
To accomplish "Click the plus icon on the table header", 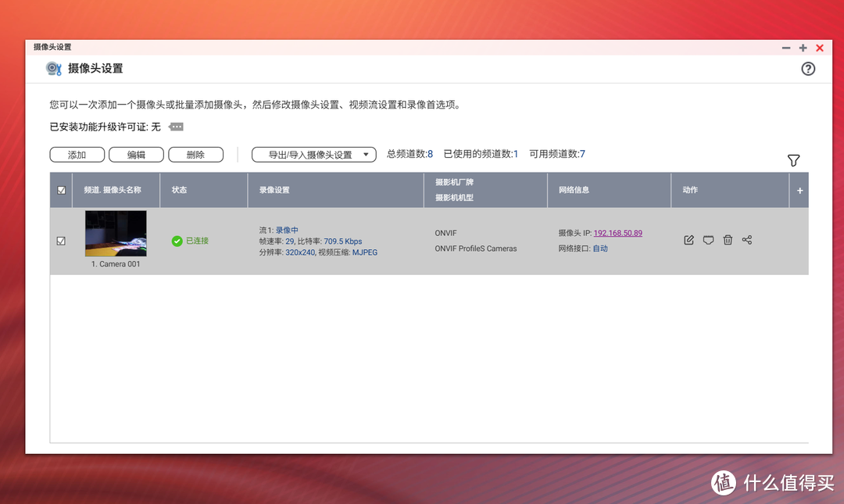I will 799,190.
